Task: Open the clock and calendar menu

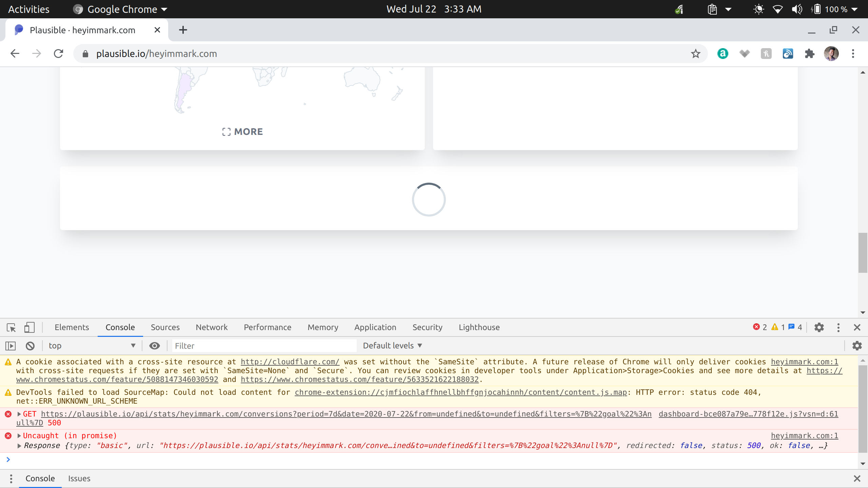Action: click(x=434, y=9)
